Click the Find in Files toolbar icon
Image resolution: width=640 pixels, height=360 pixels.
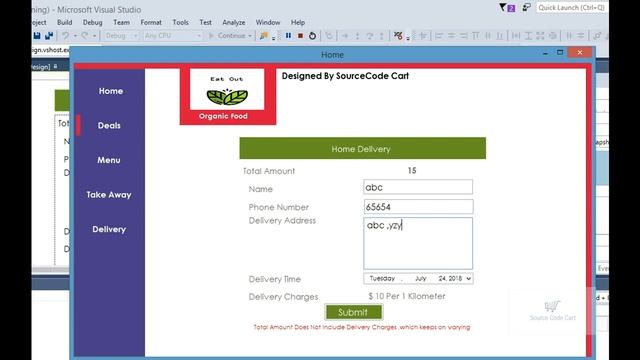263,36
